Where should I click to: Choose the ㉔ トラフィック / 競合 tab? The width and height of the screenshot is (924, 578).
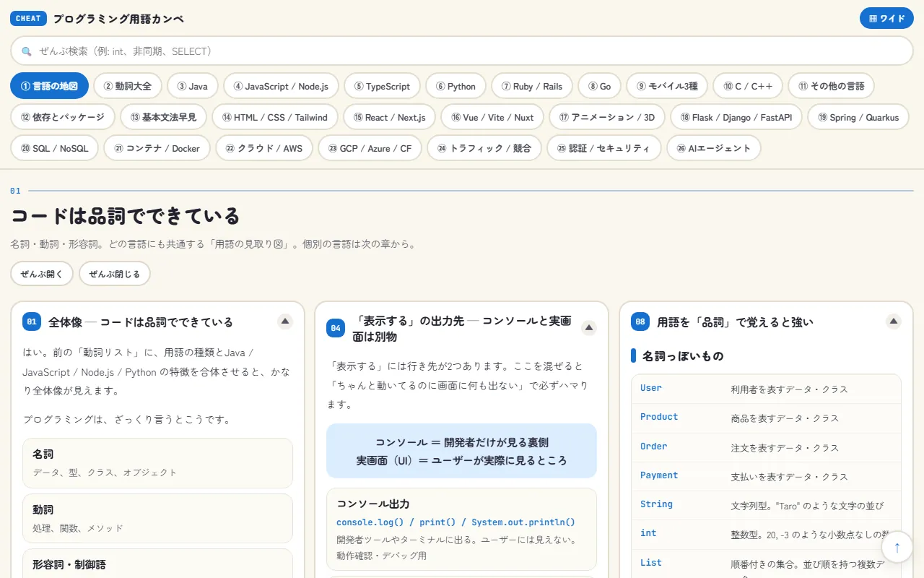(484, 148)
